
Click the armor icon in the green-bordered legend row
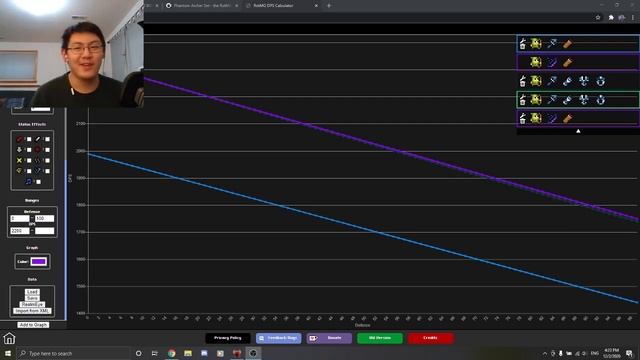(584, 100)
